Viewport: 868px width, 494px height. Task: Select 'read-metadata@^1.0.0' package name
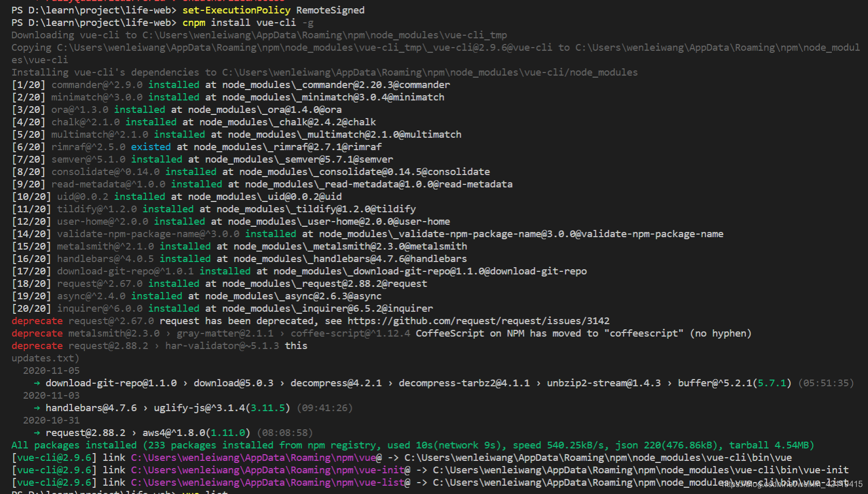108,184
